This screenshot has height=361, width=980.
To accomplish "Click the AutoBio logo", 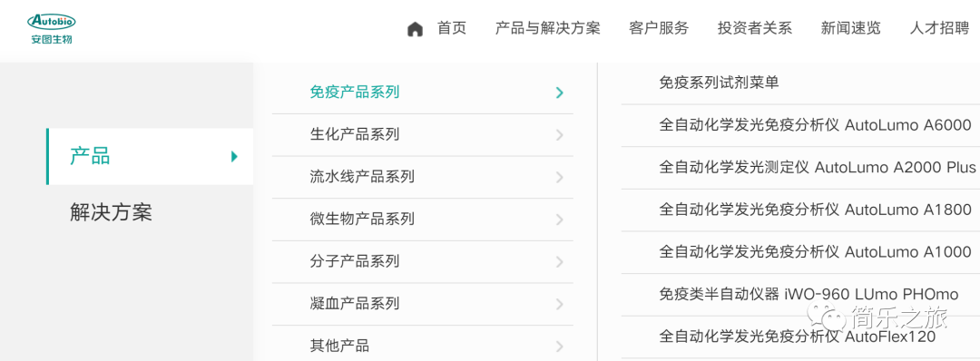I will 52,29.
